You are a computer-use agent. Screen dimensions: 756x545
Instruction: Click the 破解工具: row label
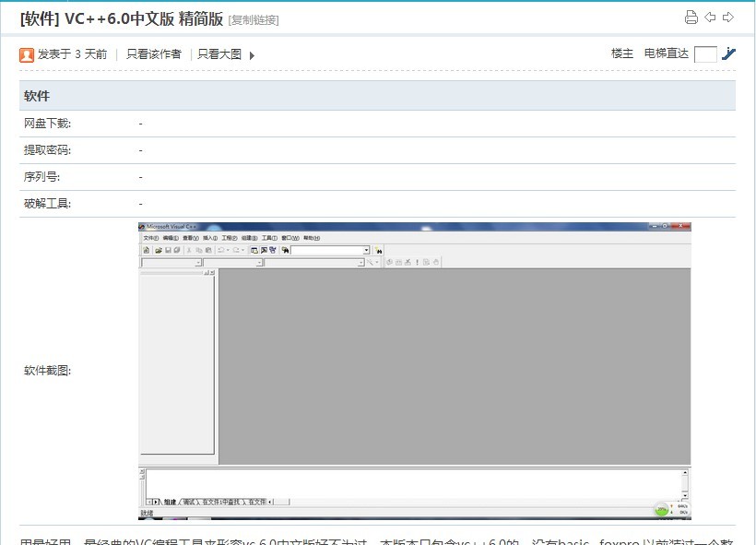(47, 204)
